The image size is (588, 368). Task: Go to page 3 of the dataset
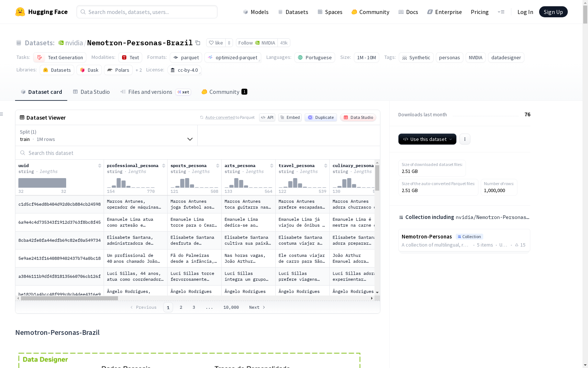(x=194, y=307)
